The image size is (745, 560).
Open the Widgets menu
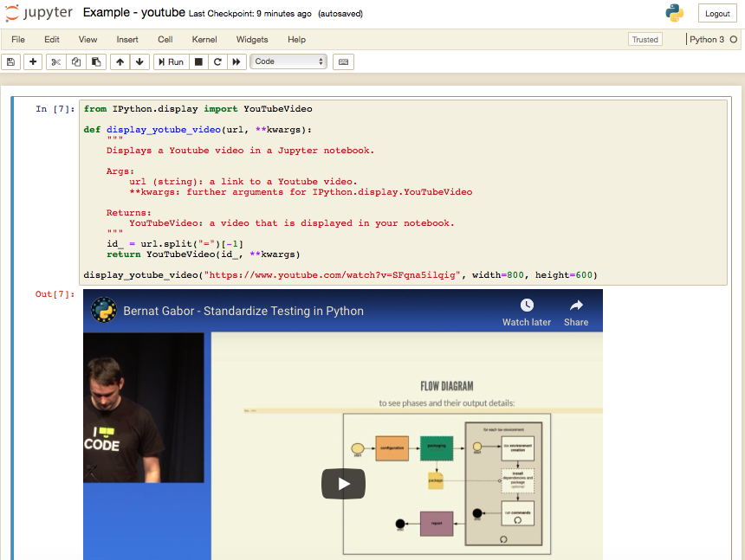point(252,40)
